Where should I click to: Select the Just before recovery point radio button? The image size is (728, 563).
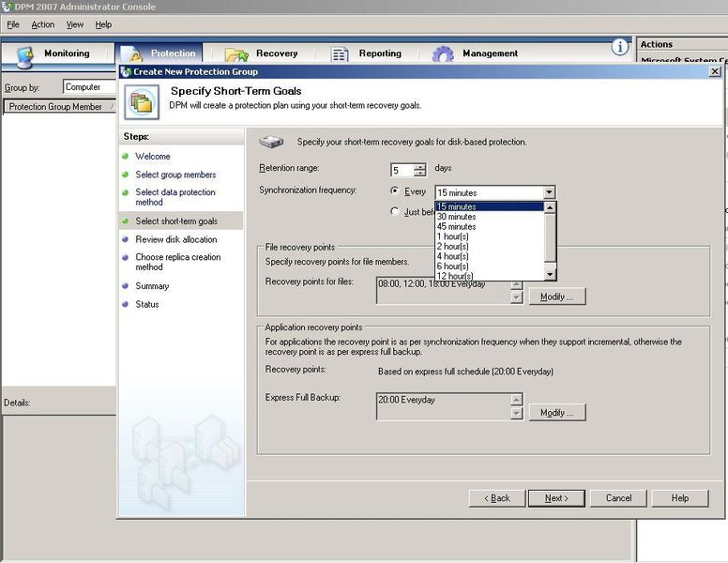(x=395, y=211)
